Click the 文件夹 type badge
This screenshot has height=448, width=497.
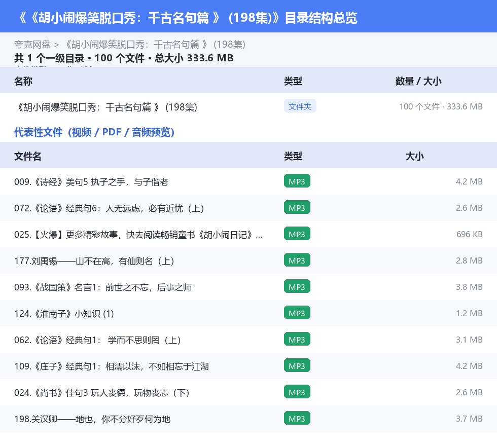click(300, 106)
